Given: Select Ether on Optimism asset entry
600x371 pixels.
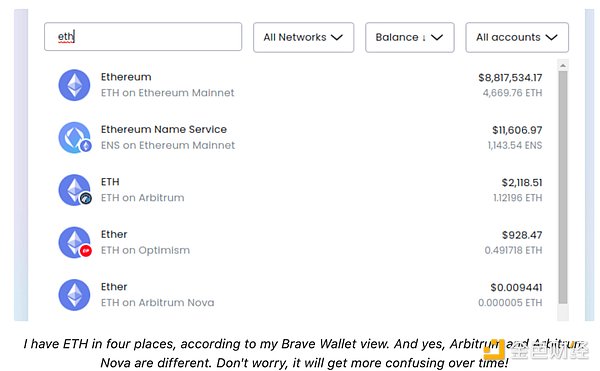Looking at the screenshot, I should point(300,242).
